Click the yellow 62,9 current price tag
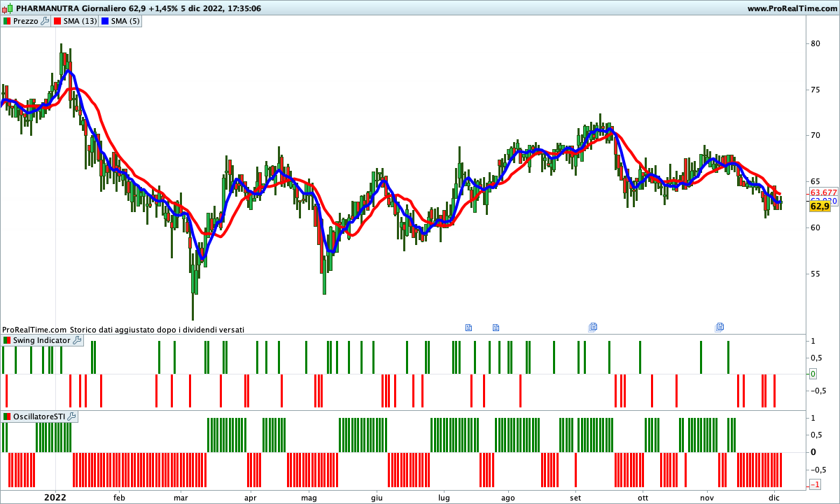Viewport: 840px width, 504px height. (820, 206)
